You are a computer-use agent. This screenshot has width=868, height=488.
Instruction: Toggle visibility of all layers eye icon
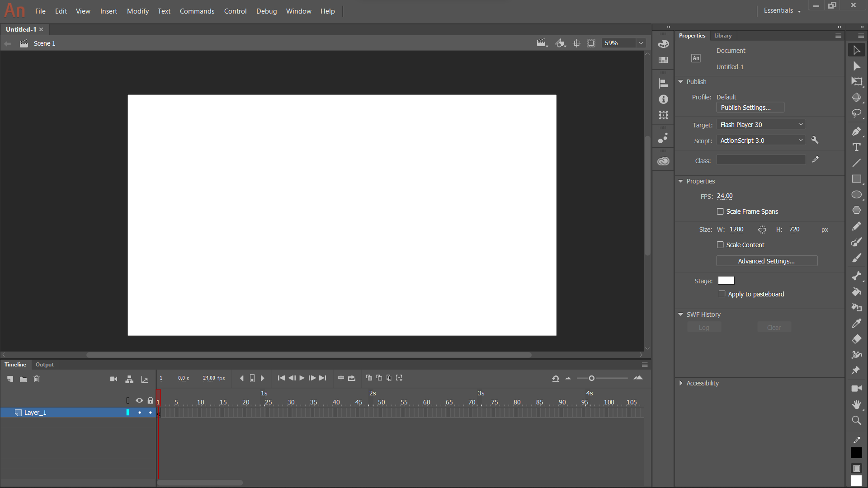[139, 400]
